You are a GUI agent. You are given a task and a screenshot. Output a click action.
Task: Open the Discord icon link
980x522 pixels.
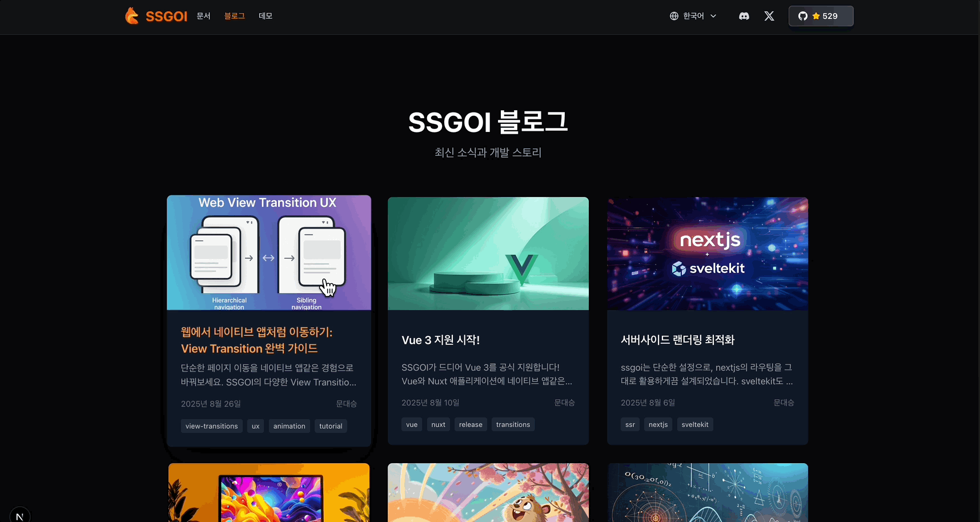tap(744, 16)
